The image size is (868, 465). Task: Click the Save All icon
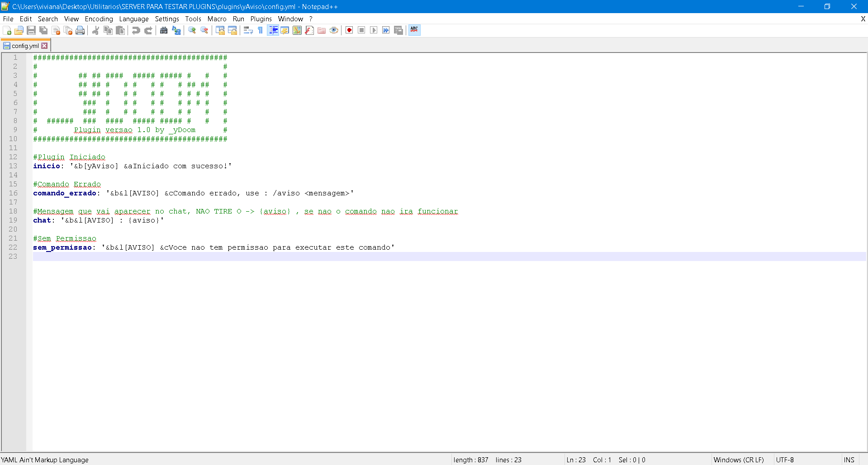(x=43, y=30)
